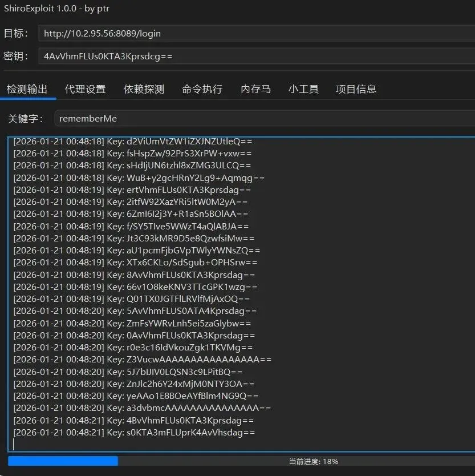
Task: Click the Jt3C93kMR9D5e8QzwfsiMw== key line
Action: pyautogui.click(x=134, y=239)
